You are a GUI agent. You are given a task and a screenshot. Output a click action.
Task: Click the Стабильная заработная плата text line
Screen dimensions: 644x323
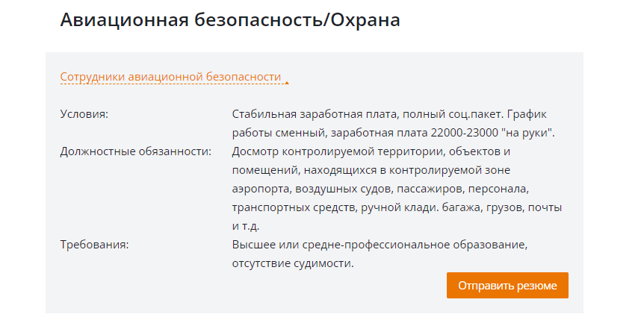pos(389,114)
